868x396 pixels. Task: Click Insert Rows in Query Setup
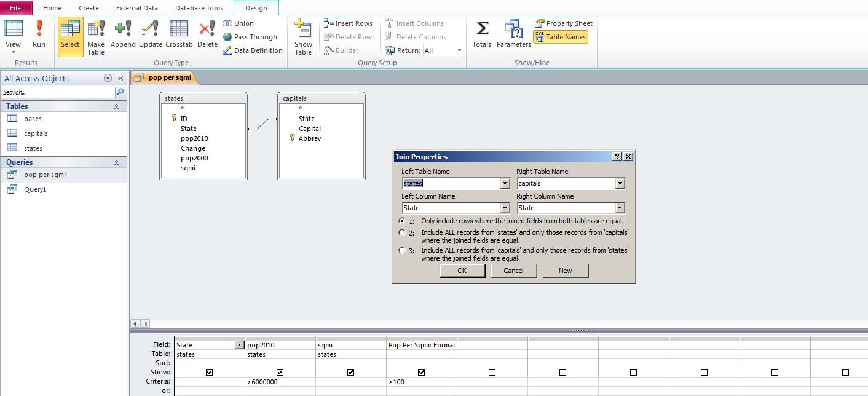349,23
